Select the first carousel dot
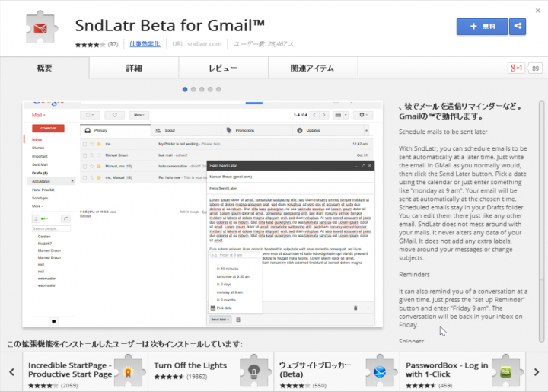Image resolution: width=548 pixels, height=392 pixels. [185, 90]
